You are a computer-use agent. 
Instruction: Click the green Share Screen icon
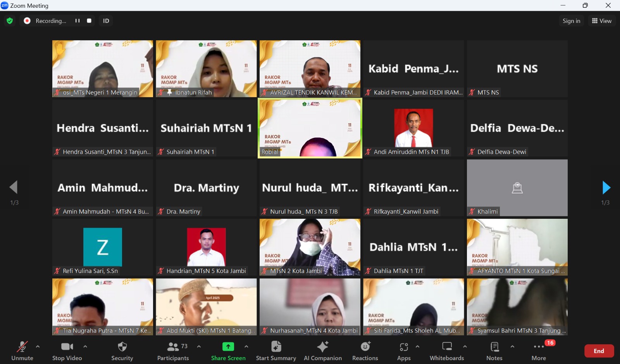(228, 347)
